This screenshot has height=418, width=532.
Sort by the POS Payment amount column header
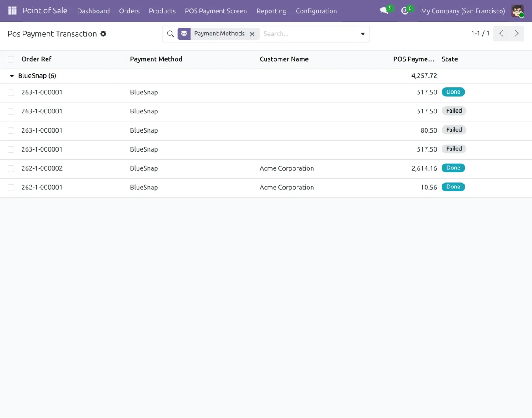414,59
